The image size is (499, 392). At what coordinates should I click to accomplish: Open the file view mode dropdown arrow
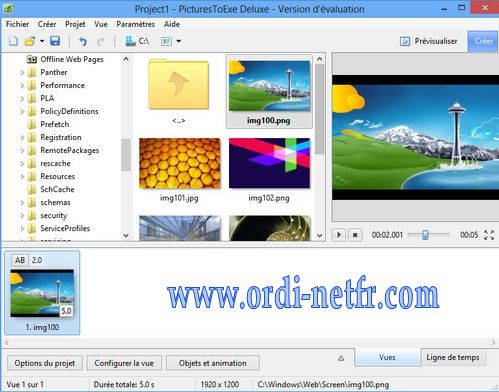pyautogui.click(x=179, y=41)
